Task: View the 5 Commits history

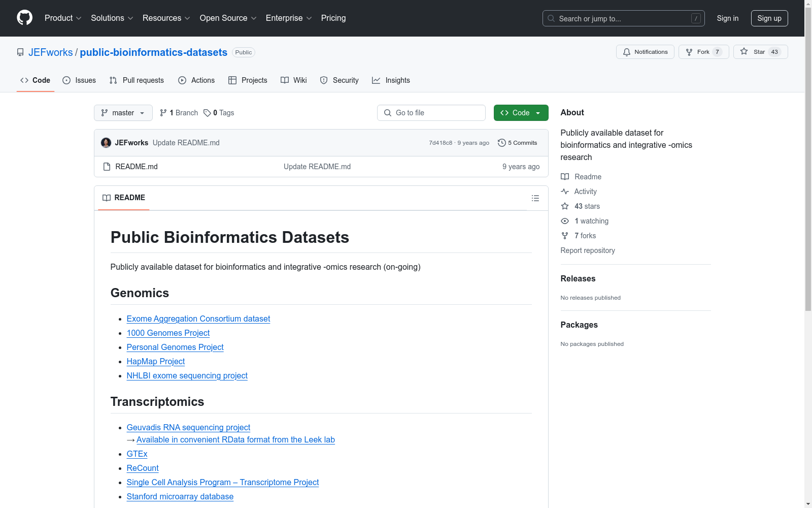Action: coord(518,143)
